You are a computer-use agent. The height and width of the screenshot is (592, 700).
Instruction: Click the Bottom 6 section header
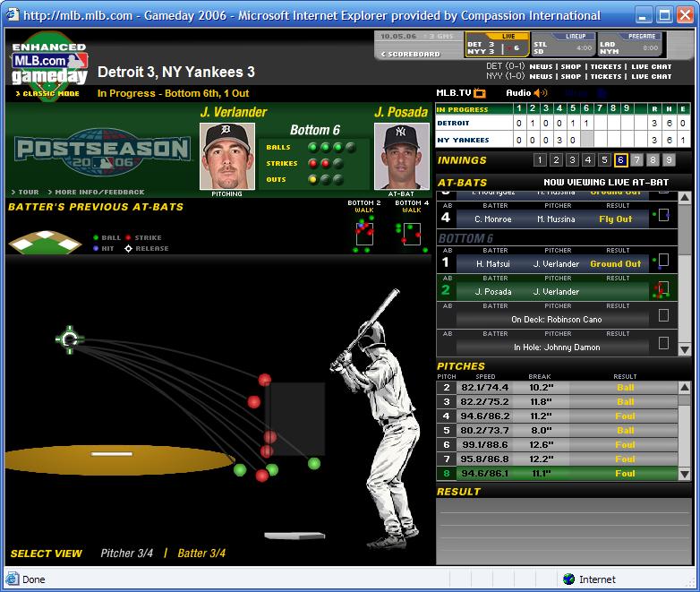(x=557, y=238)
